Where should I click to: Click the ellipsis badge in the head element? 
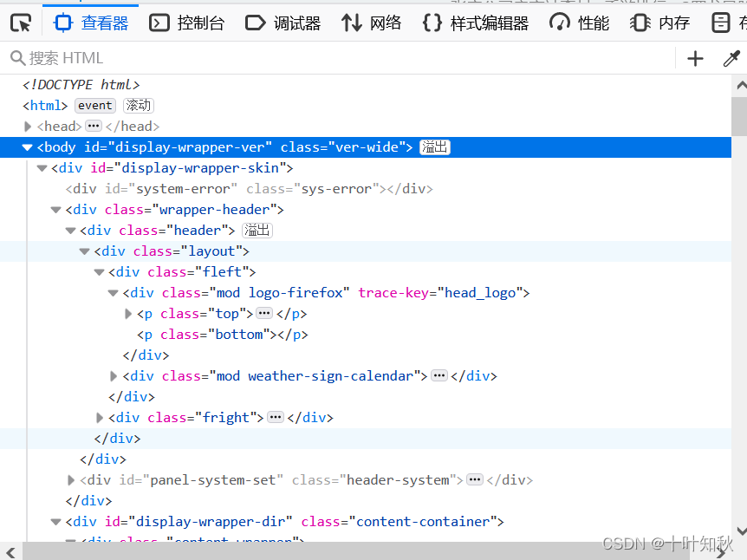pyautogui.click(x=94, y=127)
